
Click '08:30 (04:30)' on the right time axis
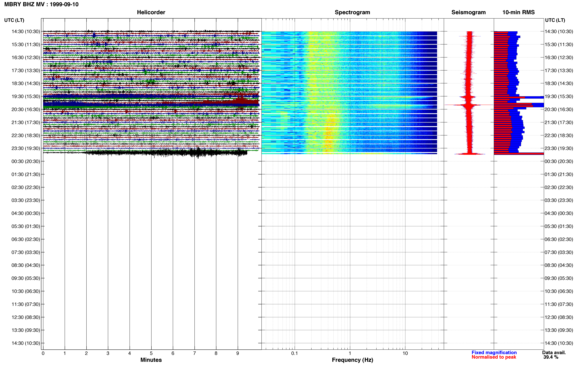pyautogui.click(x=559, y=265)
